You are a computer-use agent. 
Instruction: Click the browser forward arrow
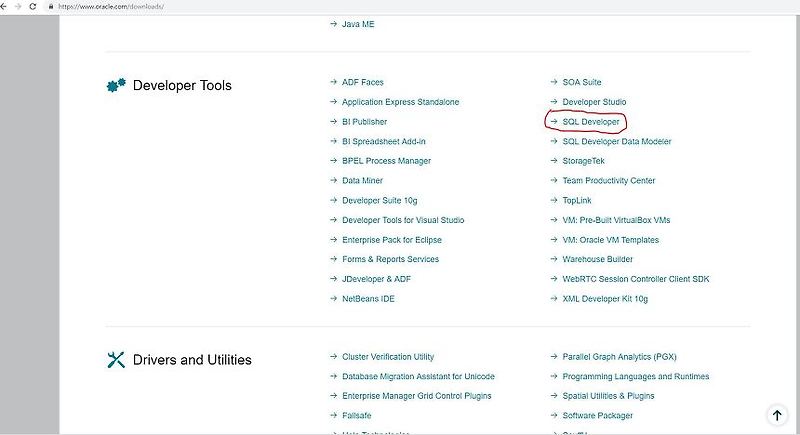point(18,7)
